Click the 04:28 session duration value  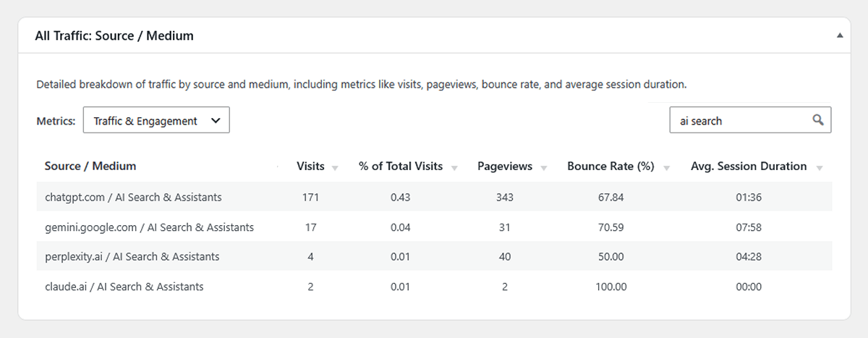[749, 257]
